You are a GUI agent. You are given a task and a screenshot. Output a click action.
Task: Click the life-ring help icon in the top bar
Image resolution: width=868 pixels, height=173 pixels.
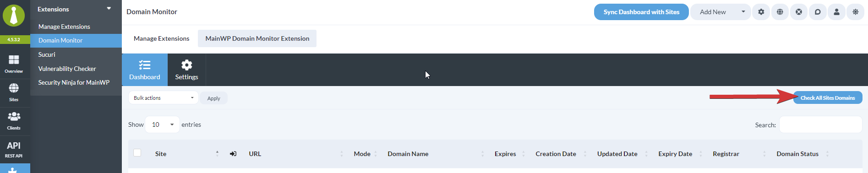798,12
